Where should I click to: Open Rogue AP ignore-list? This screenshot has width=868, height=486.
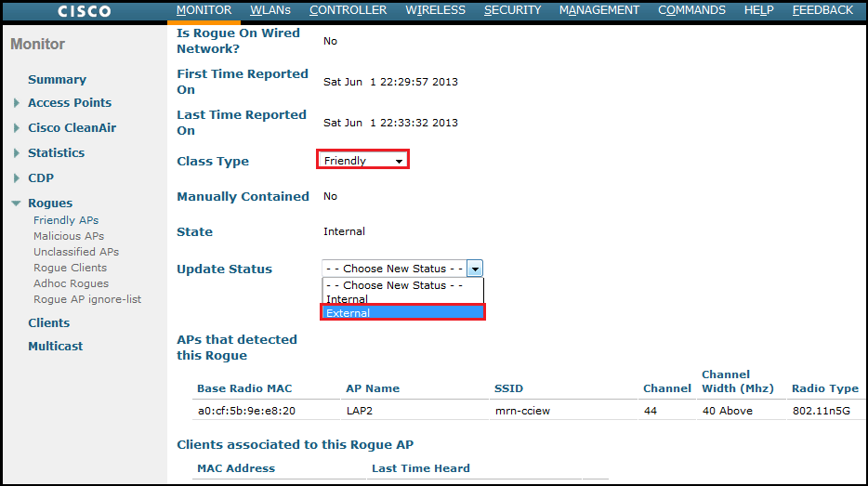point(87,299)
